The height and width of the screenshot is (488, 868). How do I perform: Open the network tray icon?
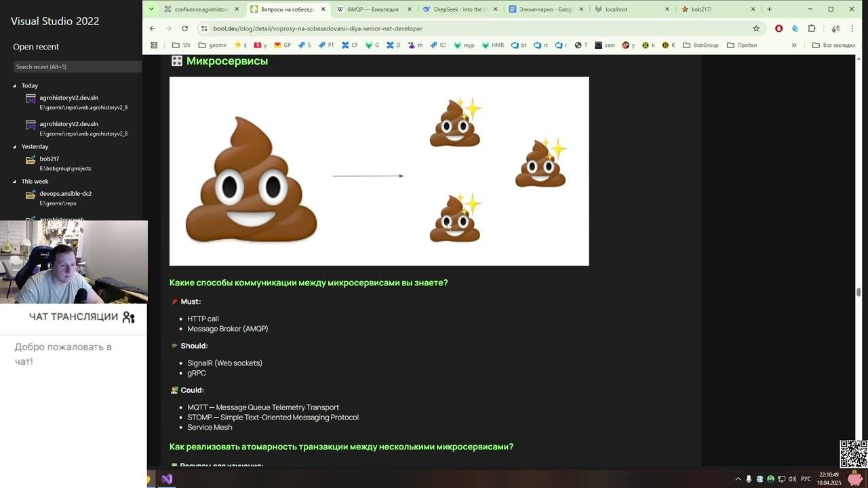click(782, 479)
